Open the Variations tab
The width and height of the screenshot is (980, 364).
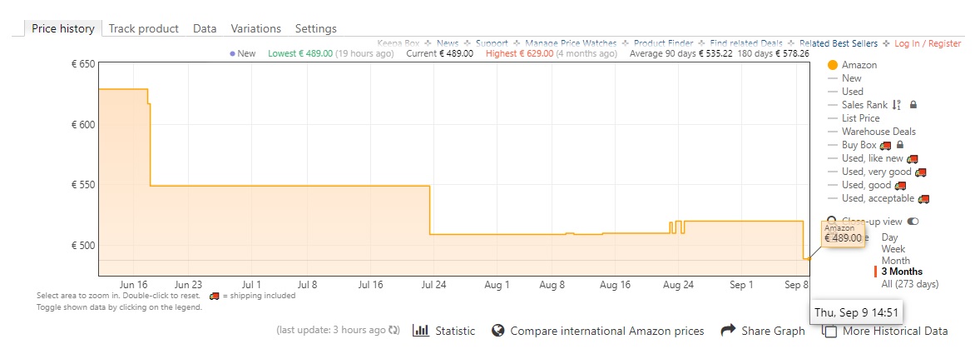256,28
